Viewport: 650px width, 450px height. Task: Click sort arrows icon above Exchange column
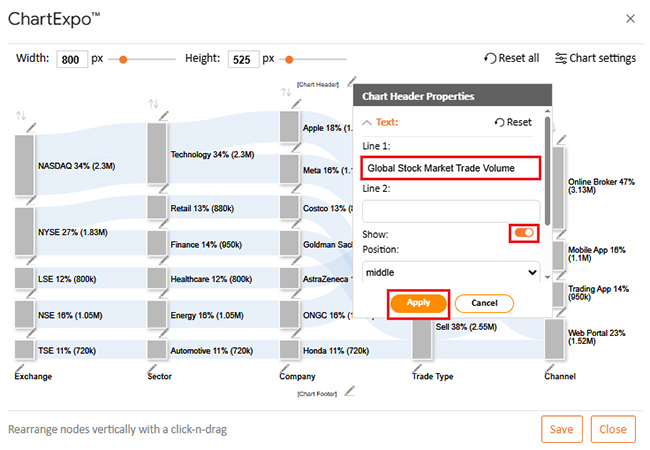pyautogui.click(x=21, y=116)
